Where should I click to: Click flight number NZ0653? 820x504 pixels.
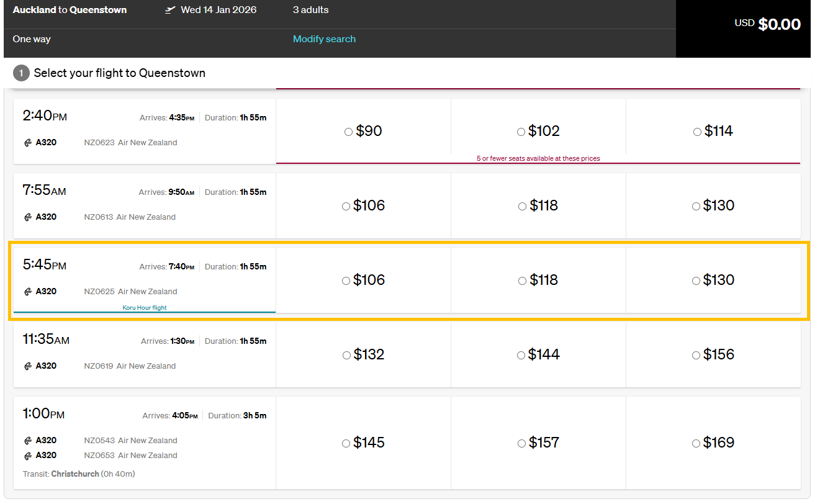[x=100, y=456]
